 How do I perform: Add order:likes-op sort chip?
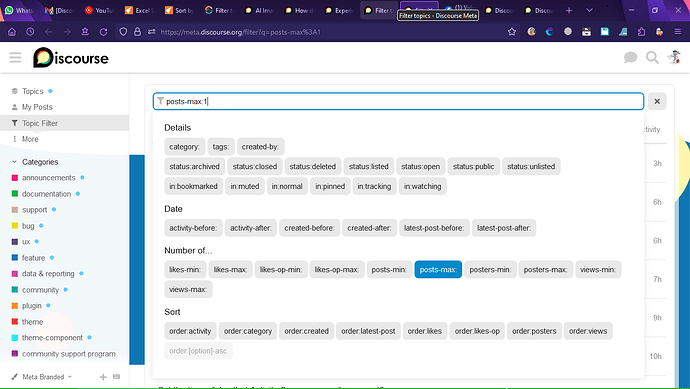point(477,331)
